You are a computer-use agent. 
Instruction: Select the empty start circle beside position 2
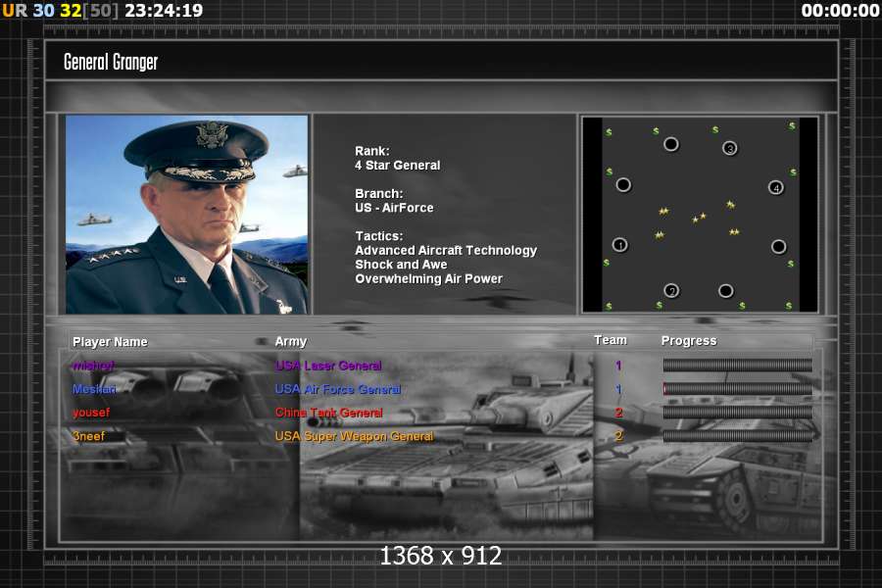[725, 290]
